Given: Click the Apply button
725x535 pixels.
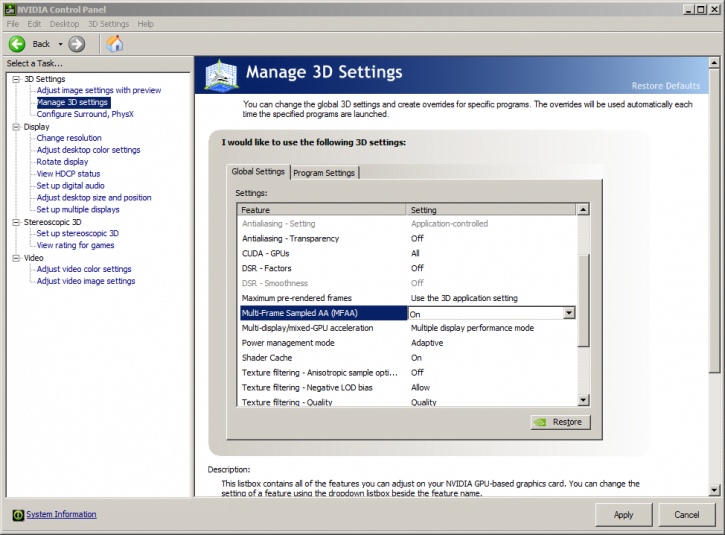Looking at the screenshot, I should click(623, 515).
